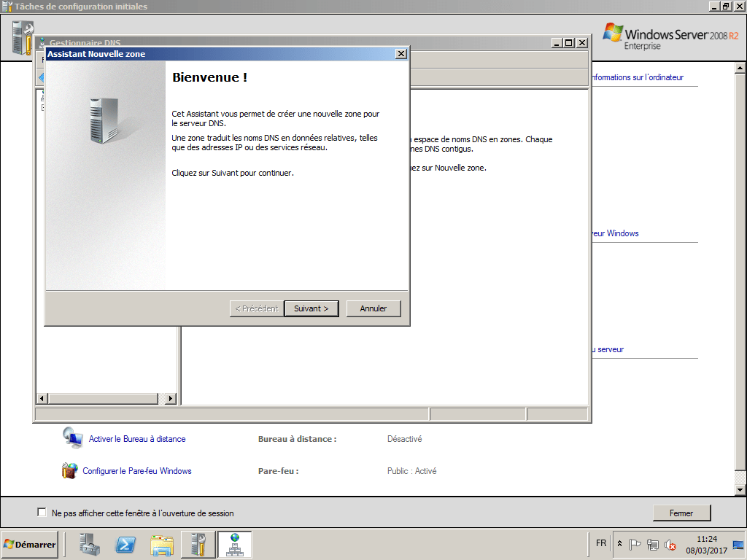Expand hidden icons with the tray chevron
This screenshot has width=747, height=560.
tap(619, 543)
